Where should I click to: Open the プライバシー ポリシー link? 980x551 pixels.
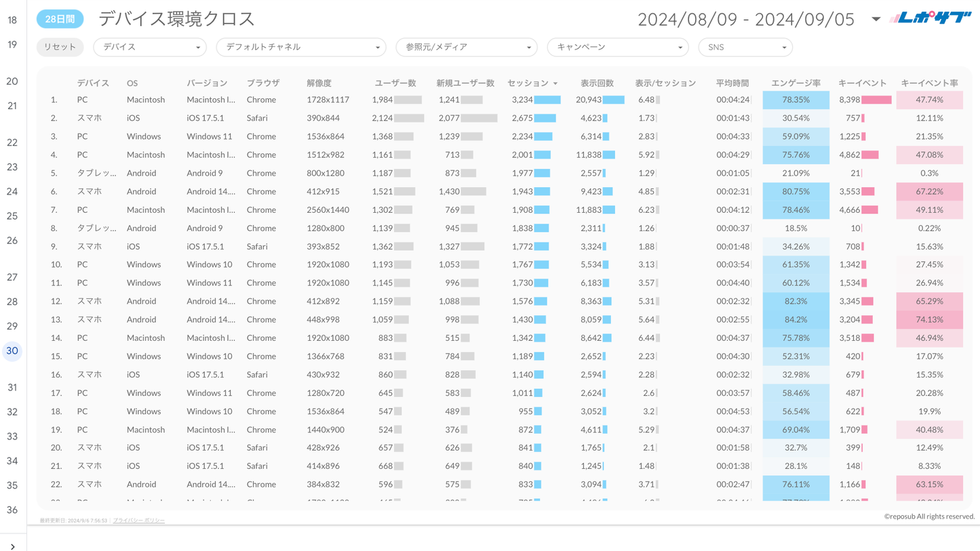coord(138,521)
